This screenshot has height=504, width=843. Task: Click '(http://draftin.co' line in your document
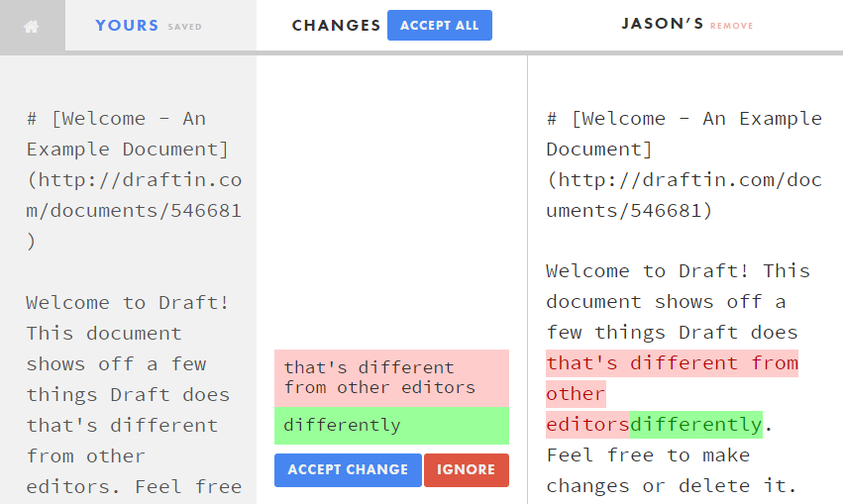135,180
